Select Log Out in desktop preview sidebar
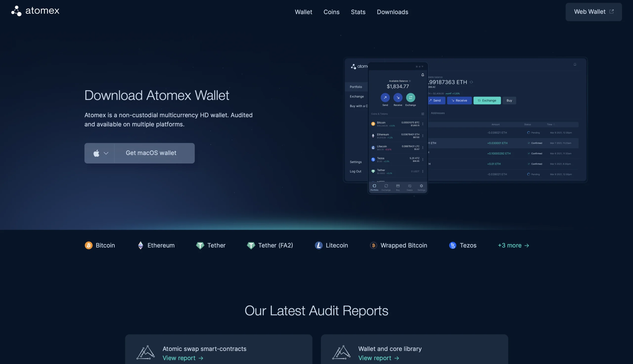This screenshot has height=364, width=633. [355, 171]
